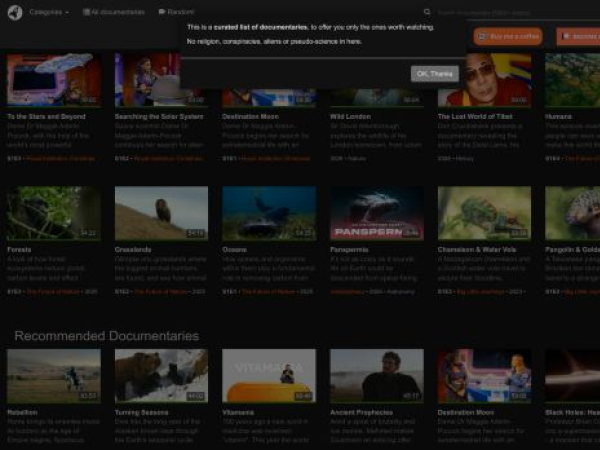Click the Humans title link
This screenshot has height=450, width=600.
[x=558, y=116]
